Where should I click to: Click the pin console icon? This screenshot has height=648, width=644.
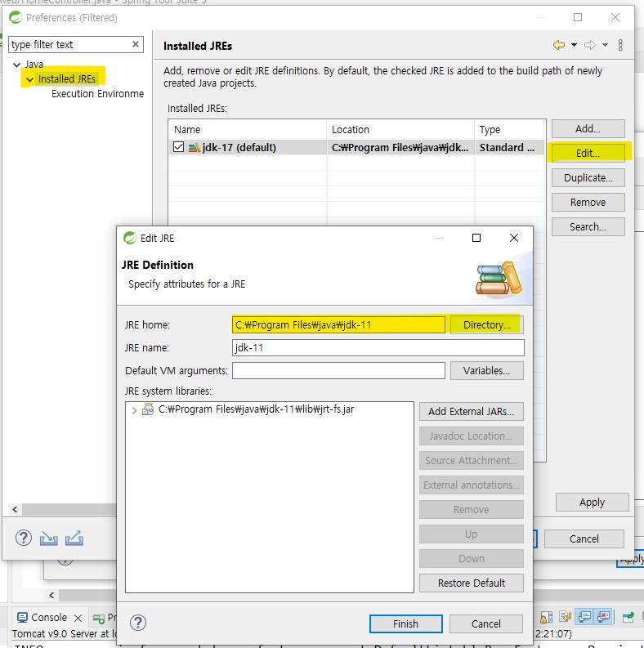coord(628,618)
